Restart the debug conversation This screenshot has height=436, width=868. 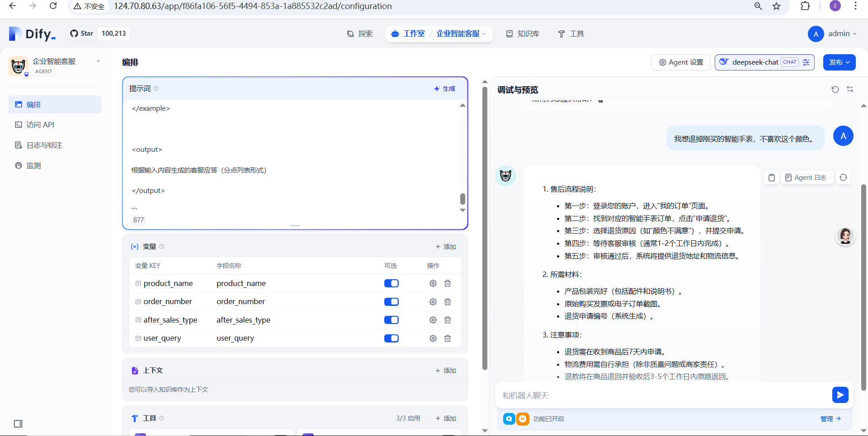835,89
